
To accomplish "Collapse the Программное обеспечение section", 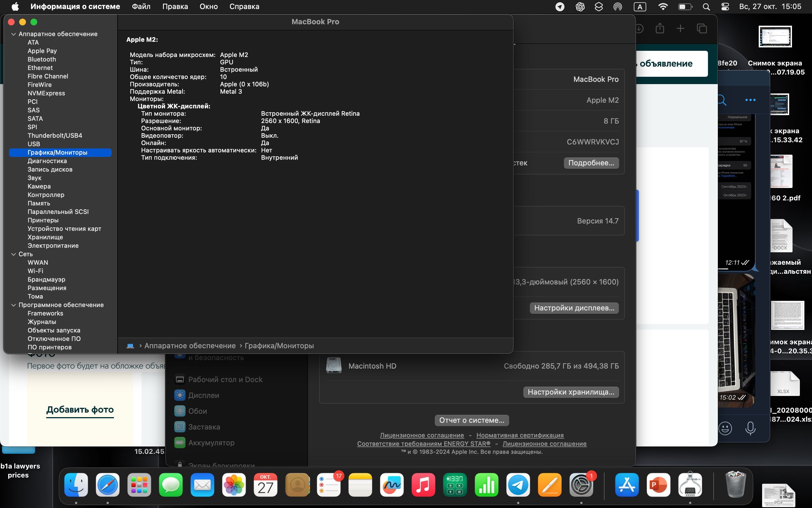I will [14, 305].
